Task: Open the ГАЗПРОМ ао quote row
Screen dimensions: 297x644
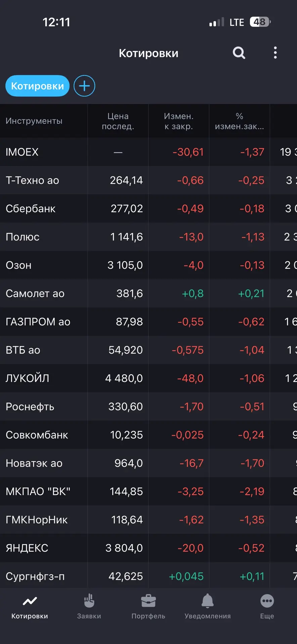Action: tap(148, 322)
